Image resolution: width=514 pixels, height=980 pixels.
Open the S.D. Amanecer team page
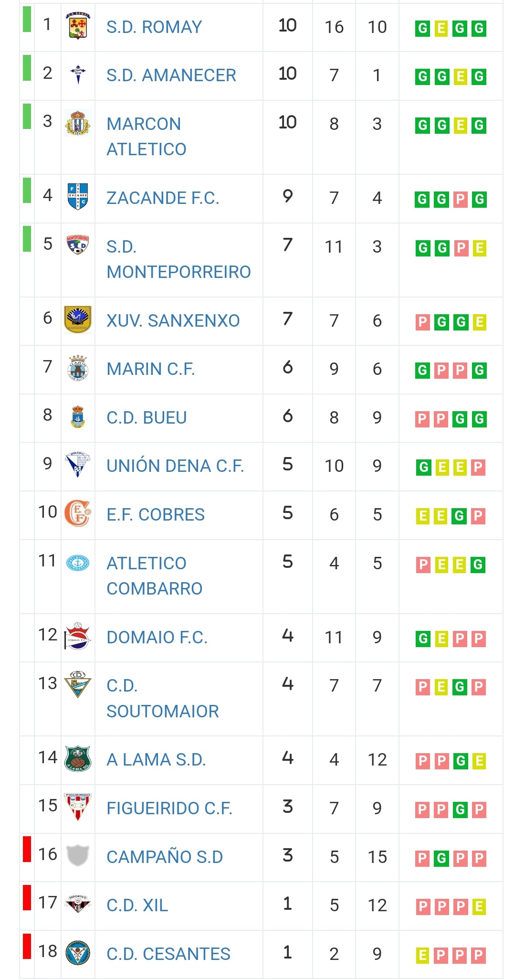(x=171, y=75)
